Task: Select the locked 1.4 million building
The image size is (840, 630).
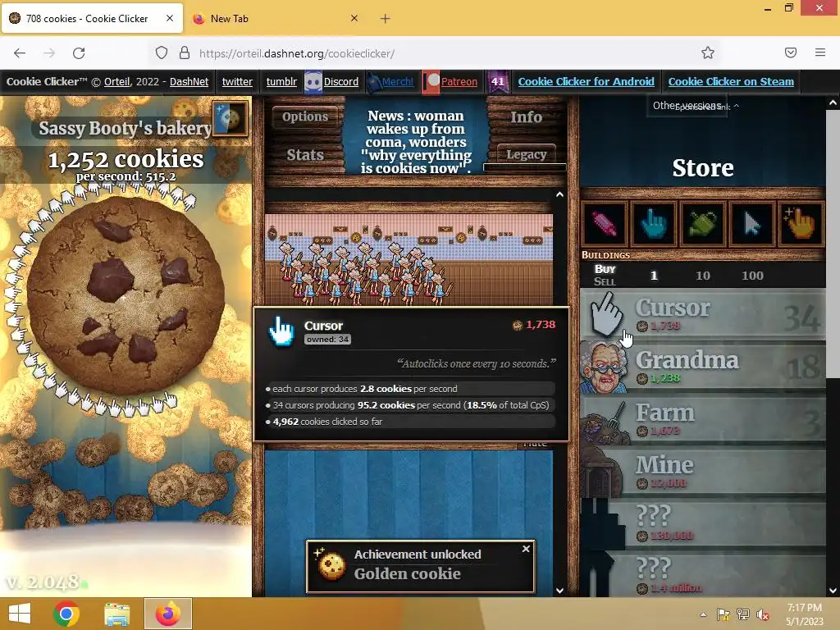Action: pos(702,575)
